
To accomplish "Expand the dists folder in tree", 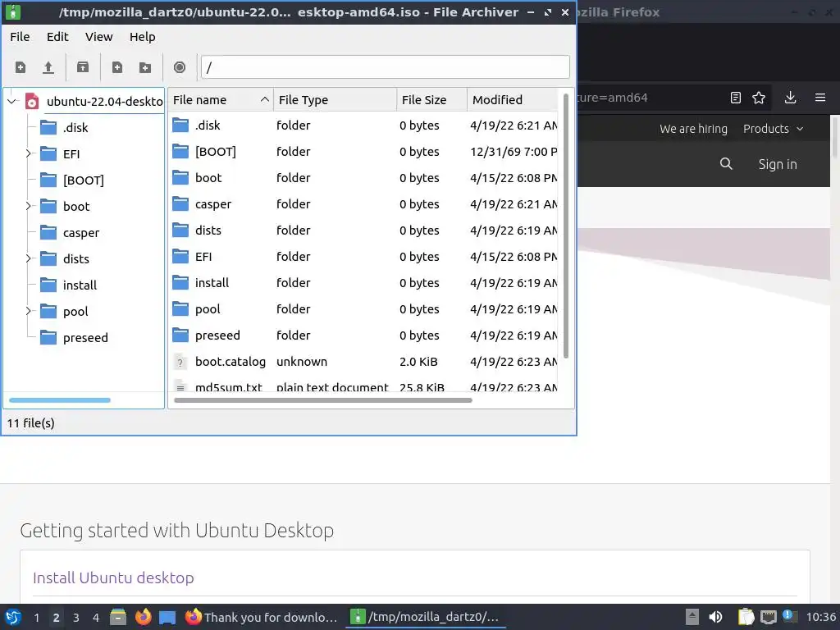I will click(x=29, y=258).
